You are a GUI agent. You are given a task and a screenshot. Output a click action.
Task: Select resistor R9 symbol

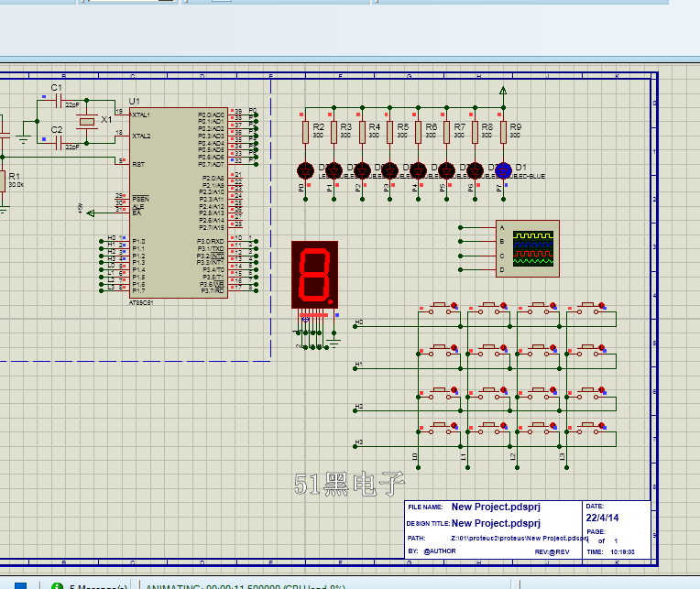pyautogui.click(x=504, y=132)
